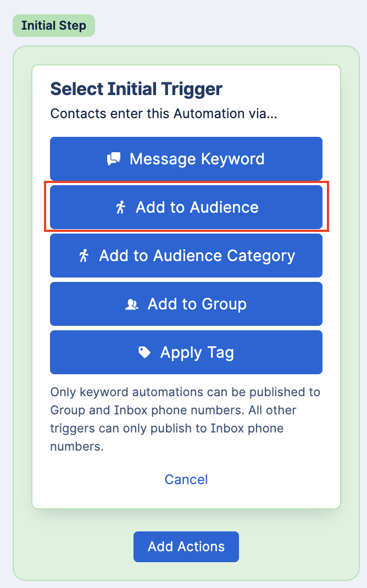Click the 'Apply Tag' text label
Screen dimensions: 367x588
click(197, 353)
